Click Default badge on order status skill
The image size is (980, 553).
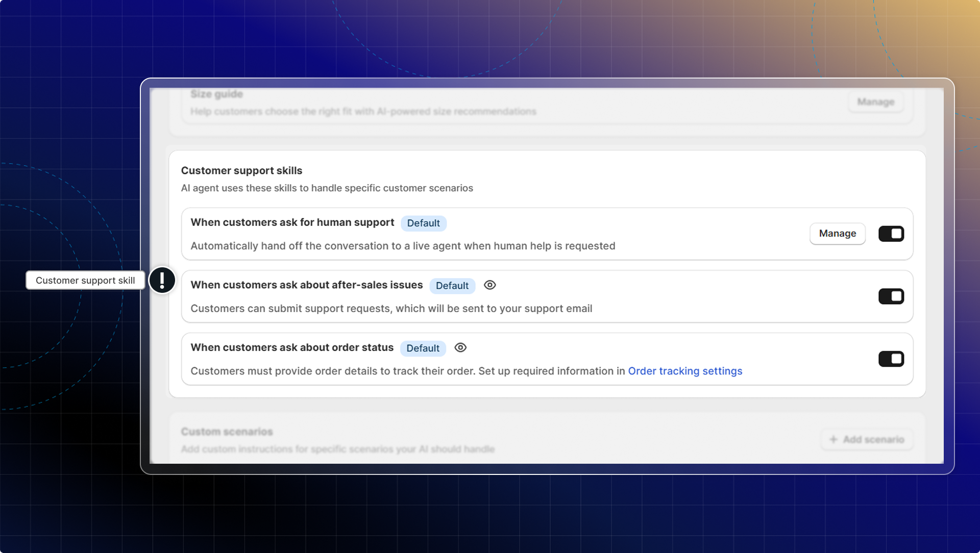(x=423, y=348)
